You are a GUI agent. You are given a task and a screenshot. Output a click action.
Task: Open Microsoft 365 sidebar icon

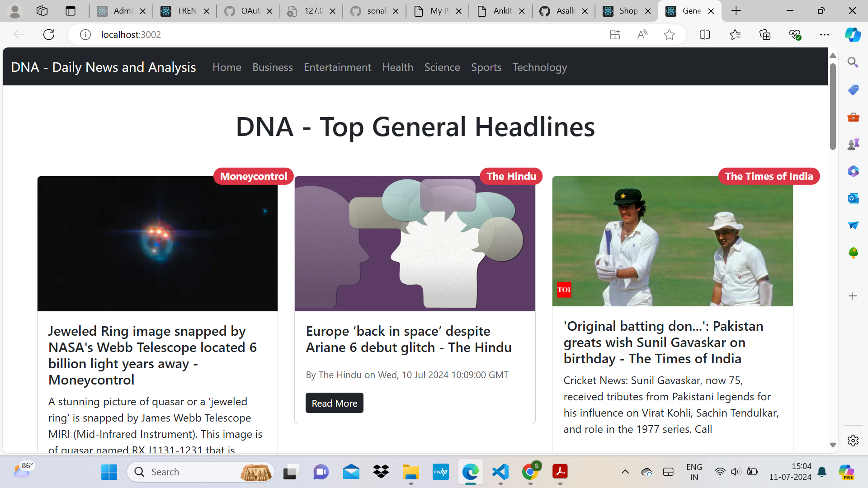point(853,171)
